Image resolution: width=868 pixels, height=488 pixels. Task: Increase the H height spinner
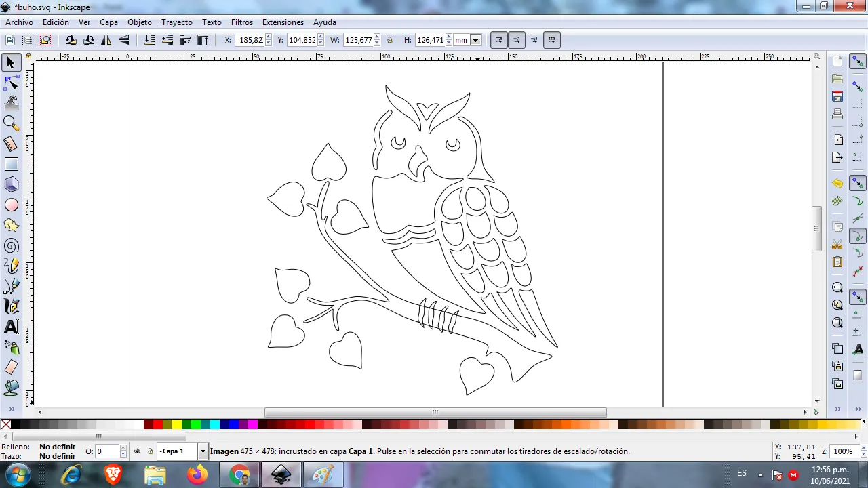448,37
